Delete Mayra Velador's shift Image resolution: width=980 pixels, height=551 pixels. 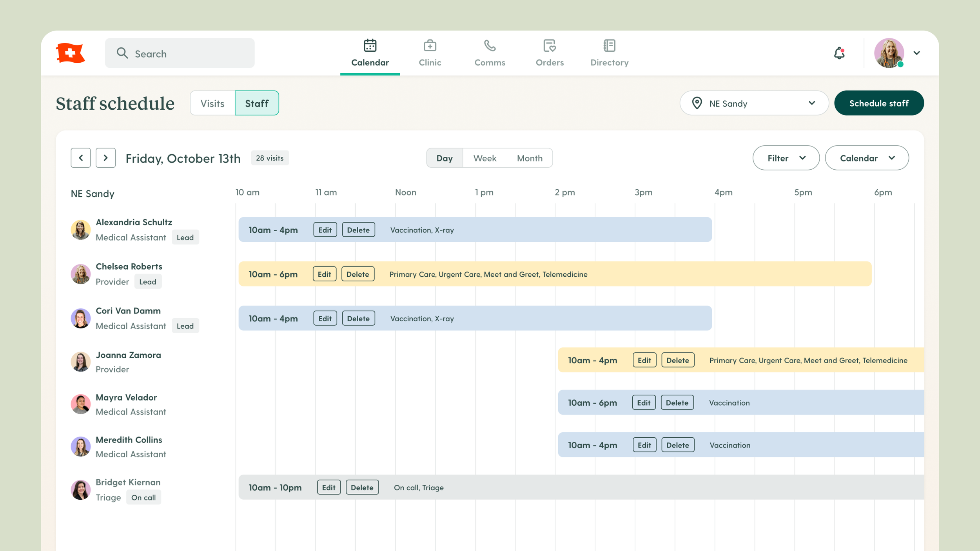[x=677, y=402]
